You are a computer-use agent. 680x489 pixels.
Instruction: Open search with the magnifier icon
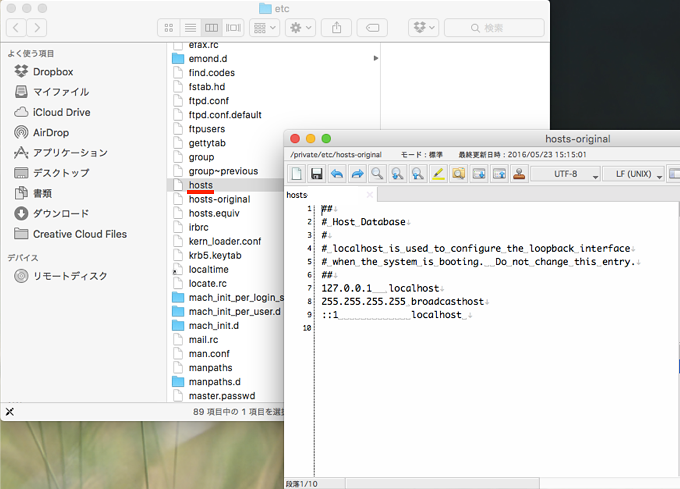377,174
